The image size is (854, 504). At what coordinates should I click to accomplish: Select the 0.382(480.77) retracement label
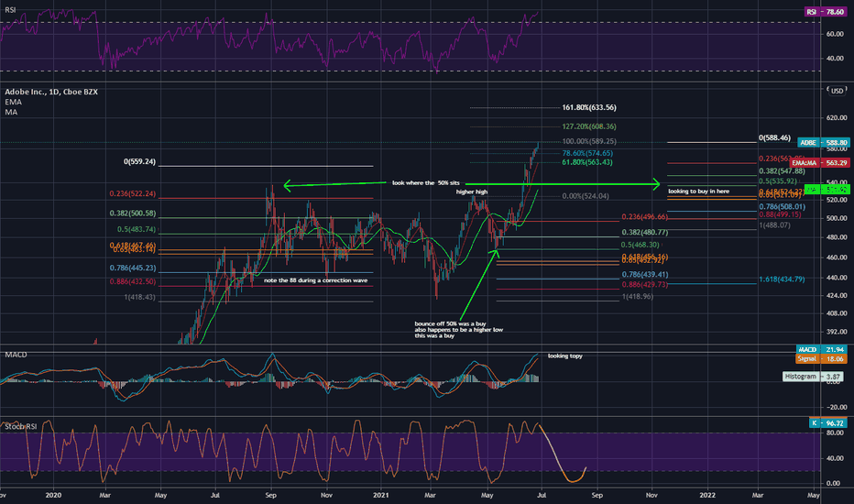click(x=645, y=232)
